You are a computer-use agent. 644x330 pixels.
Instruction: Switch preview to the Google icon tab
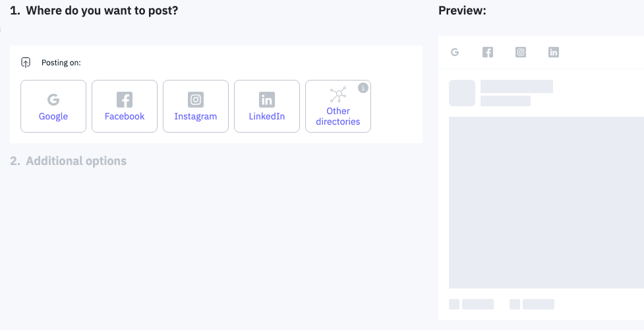tap(455, 52)
